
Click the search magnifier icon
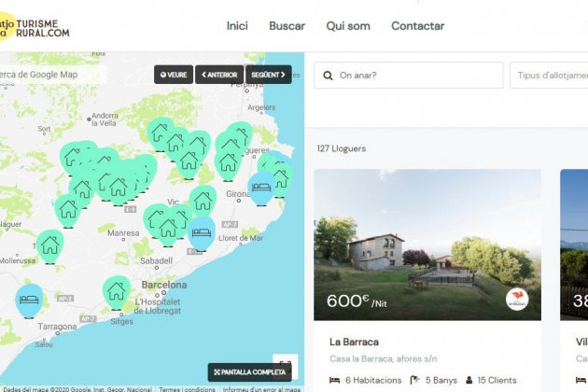tap(328, 76)
